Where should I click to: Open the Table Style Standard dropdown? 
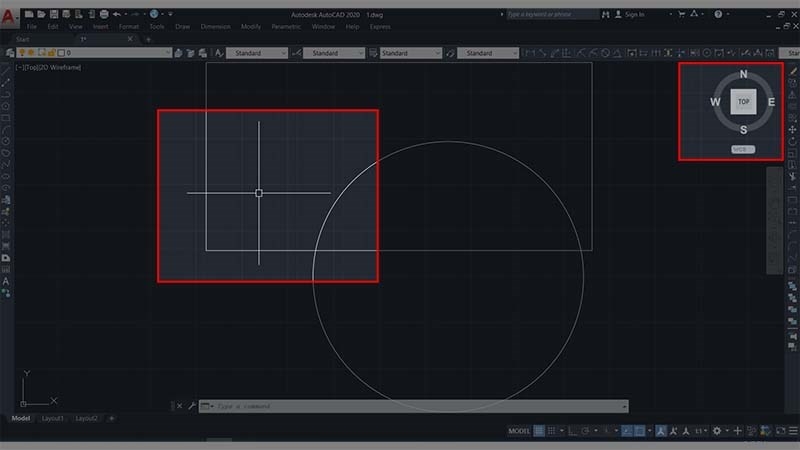[411, 53]
